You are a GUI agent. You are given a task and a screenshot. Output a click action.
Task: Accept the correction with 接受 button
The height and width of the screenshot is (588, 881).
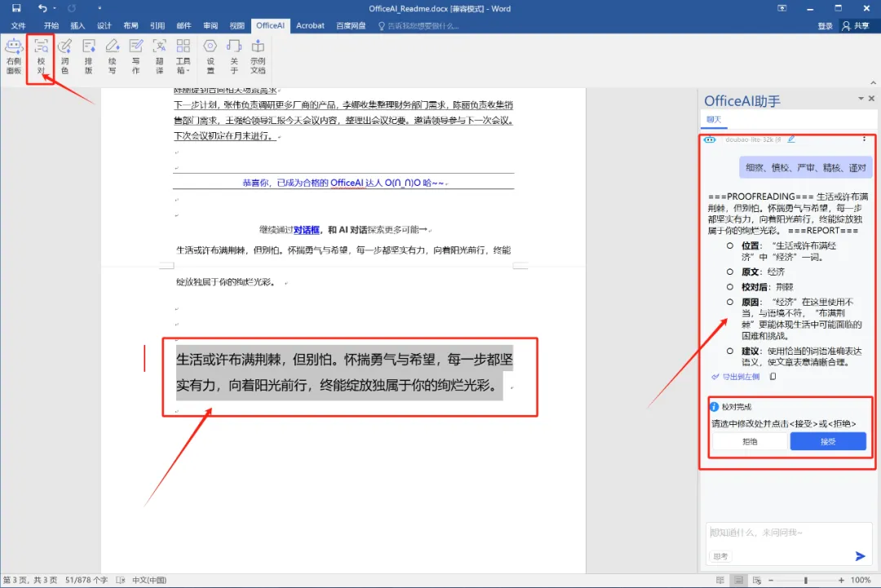828,441
